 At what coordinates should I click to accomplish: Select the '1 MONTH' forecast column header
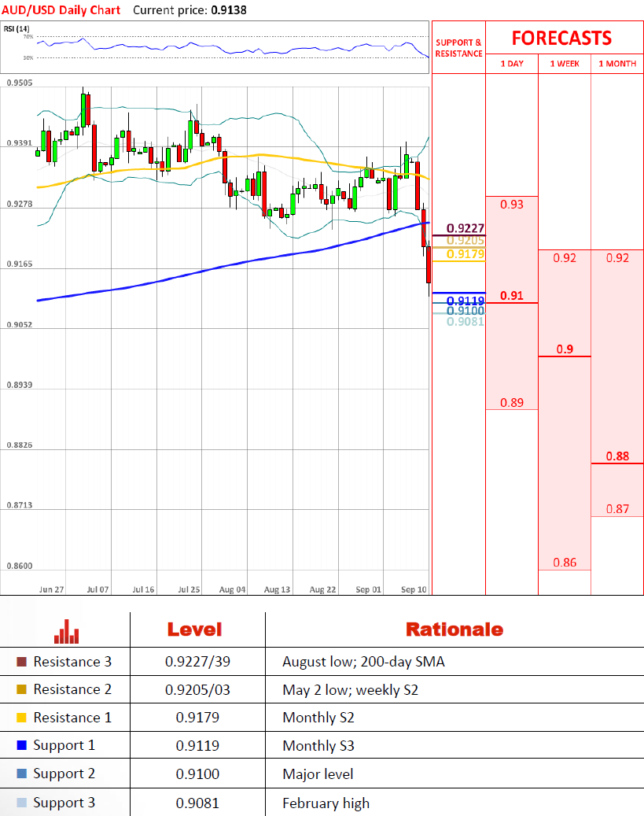coord(617,64)
